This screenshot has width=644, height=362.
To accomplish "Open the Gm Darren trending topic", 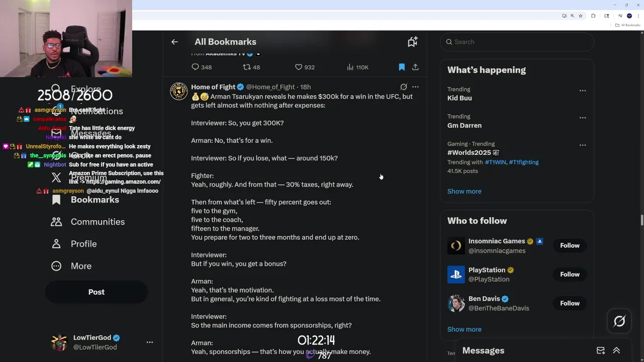I will [x=464, y=125].
